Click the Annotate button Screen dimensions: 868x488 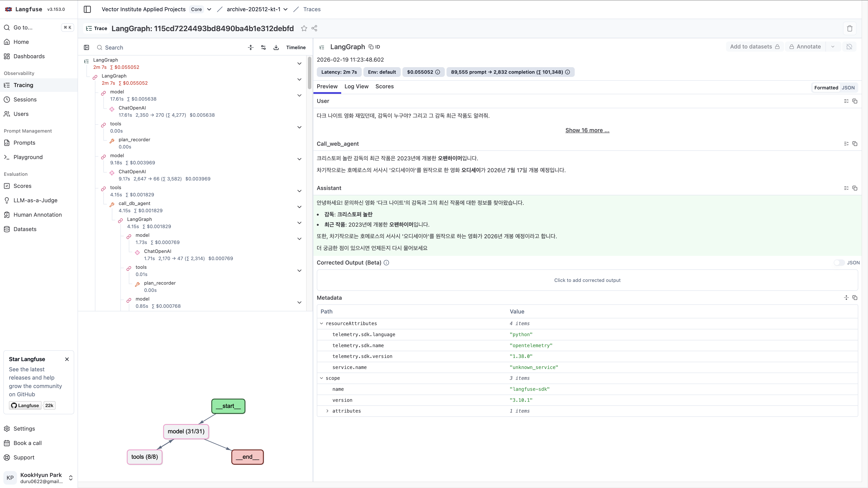(x=805, y=47)
